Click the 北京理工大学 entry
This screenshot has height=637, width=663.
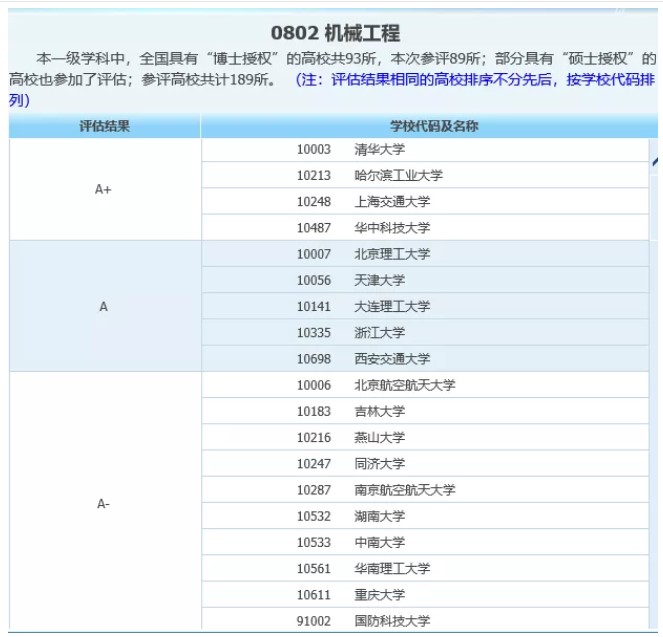click(392, 254)
